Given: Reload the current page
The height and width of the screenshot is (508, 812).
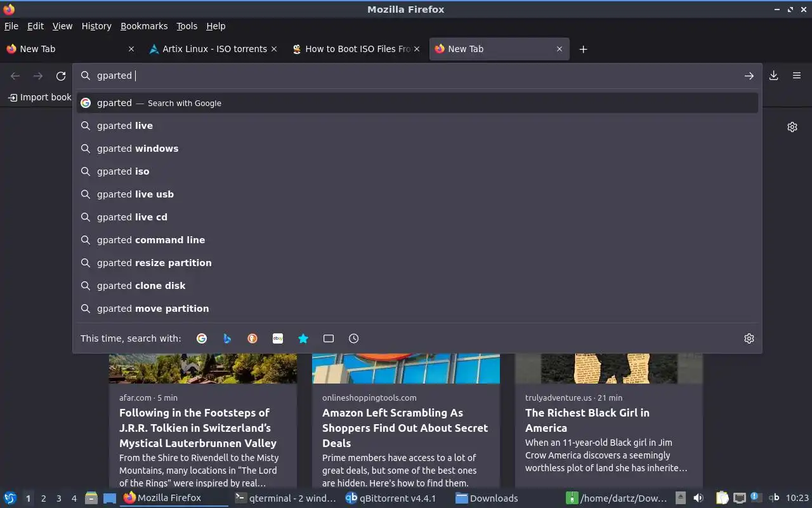Looking at the screenshot, I should pyautogui.click(x=61, y=76).
